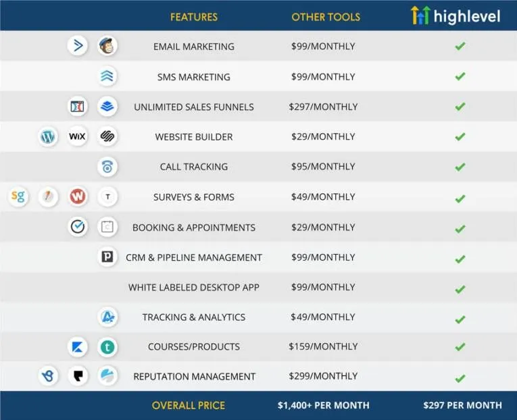Click the blue layered stack icon in Sales Funnels row
517x420 pixels.
[x=107, y=107]
